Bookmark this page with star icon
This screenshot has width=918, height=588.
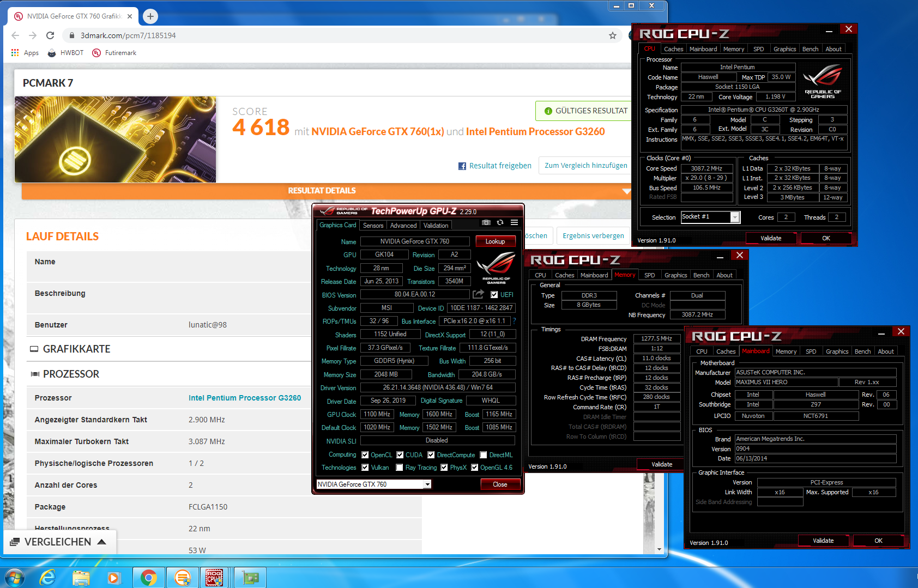pos(613,35)
